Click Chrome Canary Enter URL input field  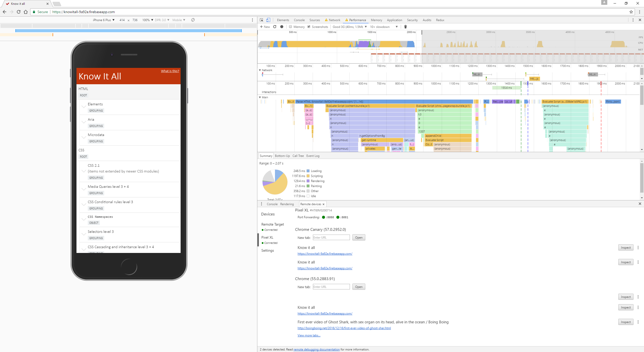coord(331,237)
